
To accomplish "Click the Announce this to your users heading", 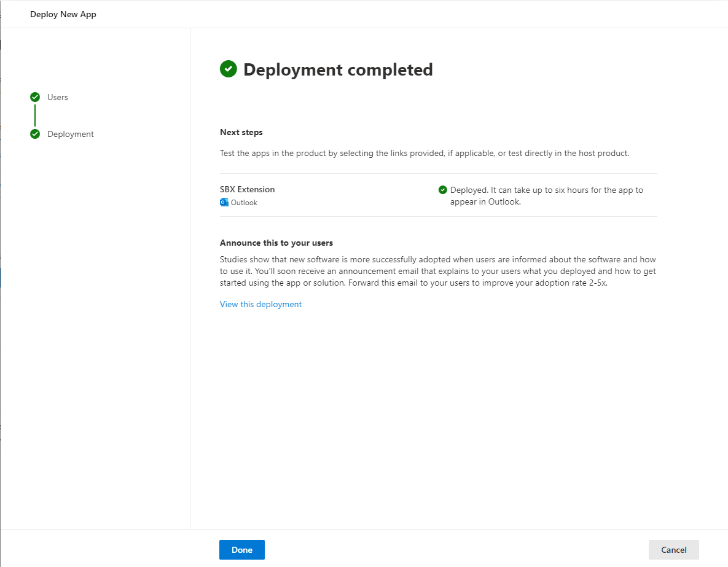I will (276, 243).
